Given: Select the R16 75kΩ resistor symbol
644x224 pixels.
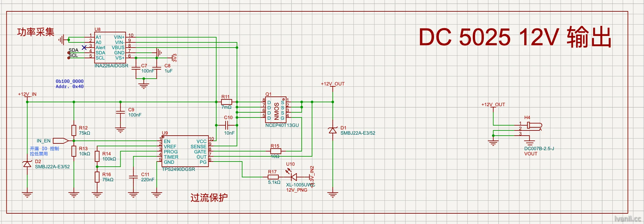Looking at the screenshot, I should tap(97, 177).
